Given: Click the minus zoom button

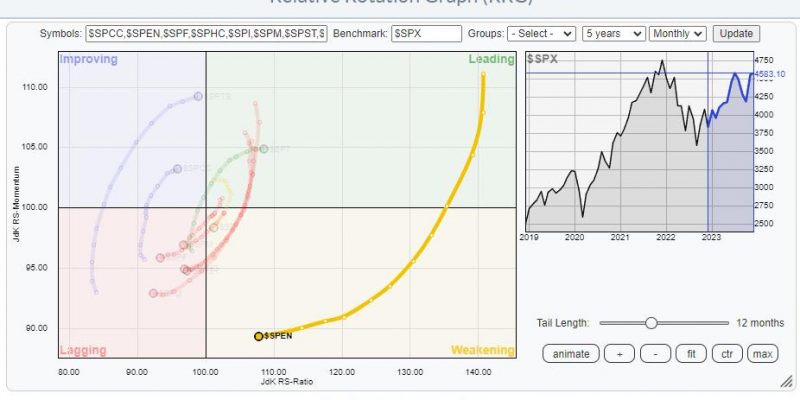Looking at the screenshot, I should pyautogui.click(x=656, y=354).
